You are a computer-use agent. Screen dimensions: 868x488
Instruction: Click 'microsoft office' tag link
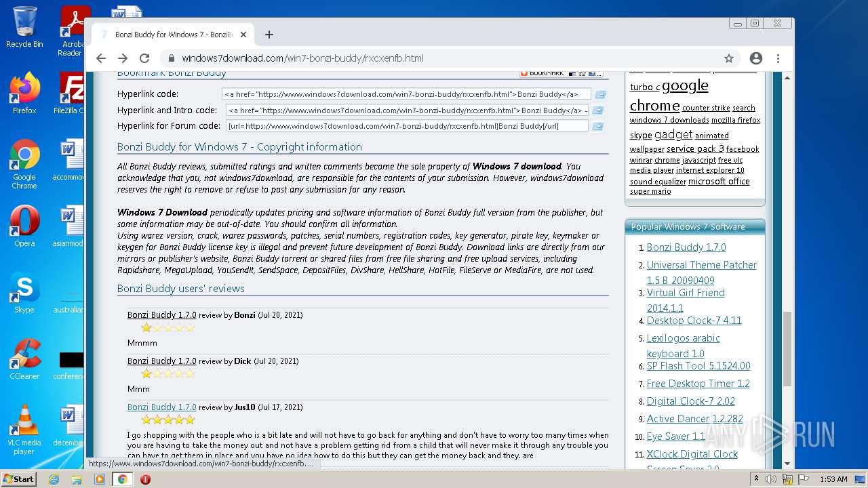tap(719, 181)
